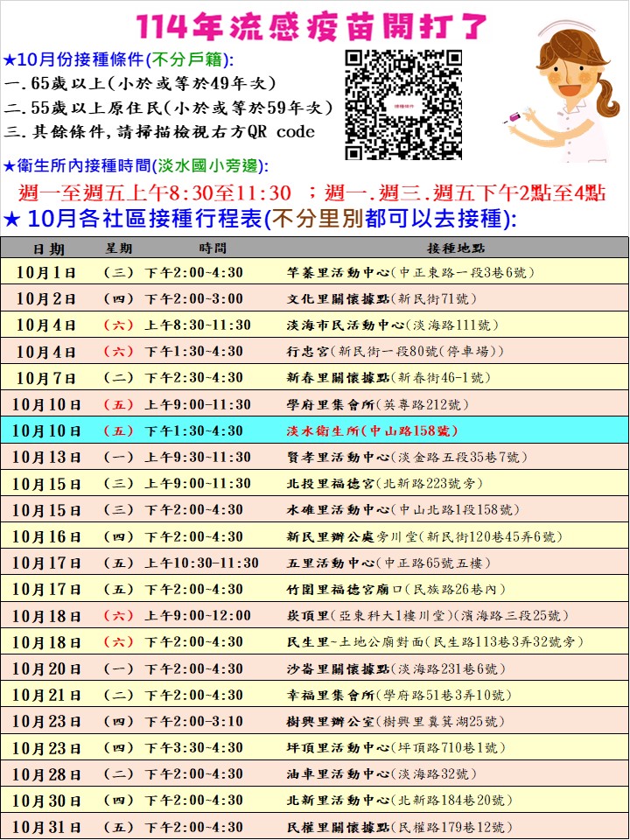The width and height of the screenshot is (630, 840).
Task: Click the blue star before 10月份接種條件
Action: pos(9,60)
